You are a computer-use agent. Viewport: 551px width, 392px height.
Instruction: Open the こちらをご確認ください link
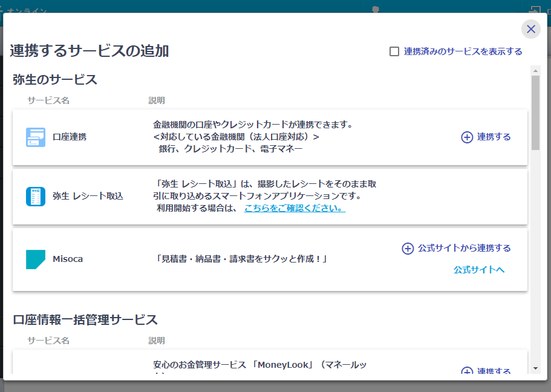pos(295,208)
